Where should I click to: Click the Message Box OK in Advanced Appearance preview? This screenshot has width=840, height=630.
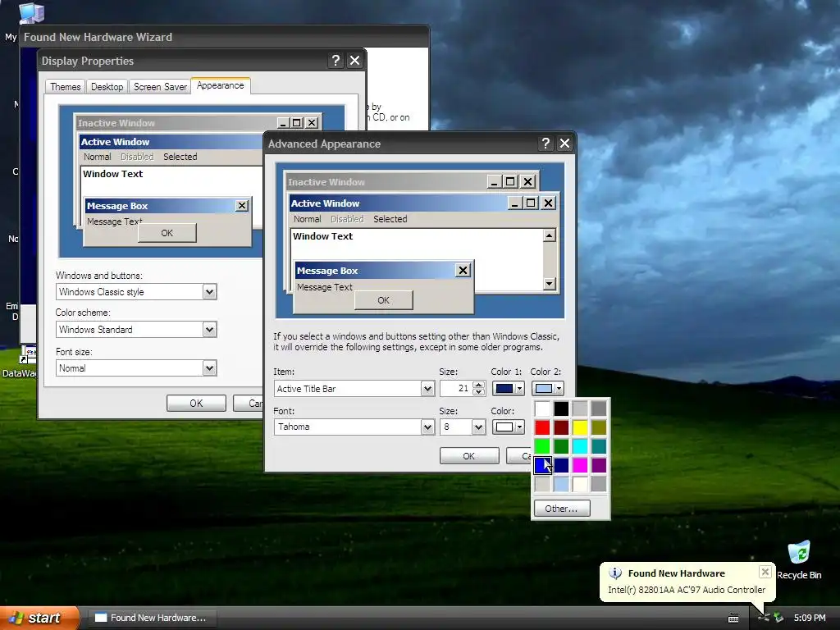pyautogui.click(x=384, y=300)
